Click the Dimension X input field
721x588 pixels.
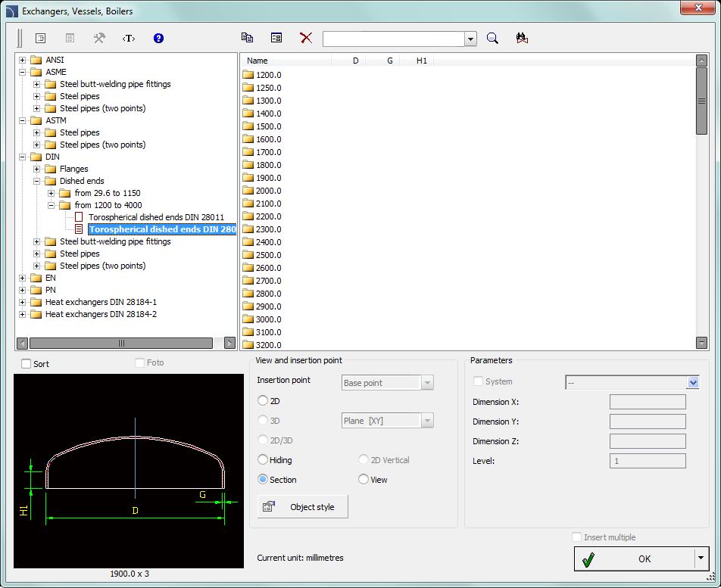648,402
